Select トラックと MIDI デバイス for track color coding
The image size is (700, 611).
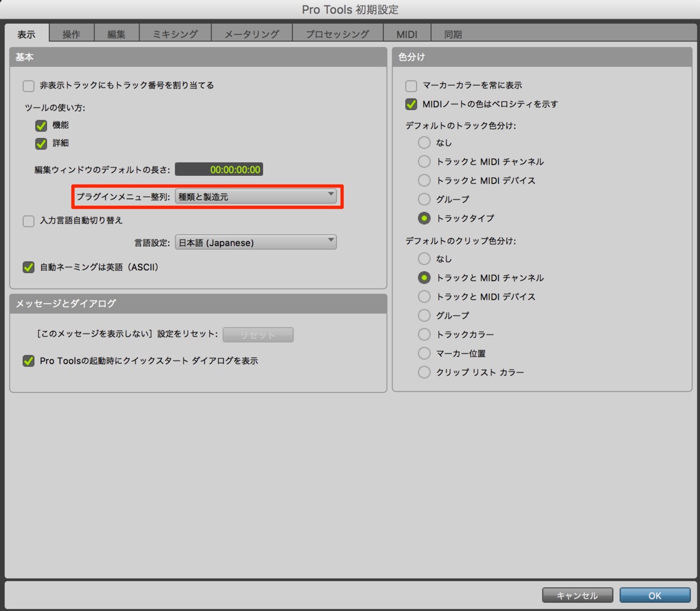pyautogui.click(x=424, y=180)
